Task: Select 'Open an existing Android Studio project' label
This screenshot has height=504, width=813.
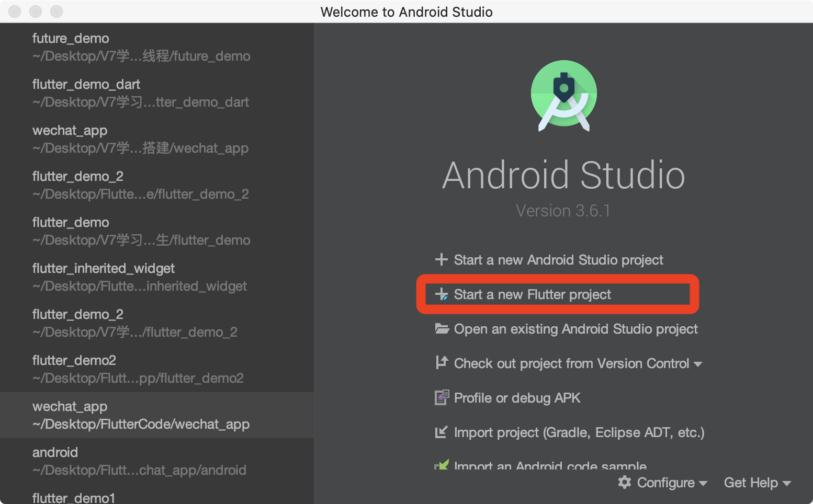Action: point(575,329)
